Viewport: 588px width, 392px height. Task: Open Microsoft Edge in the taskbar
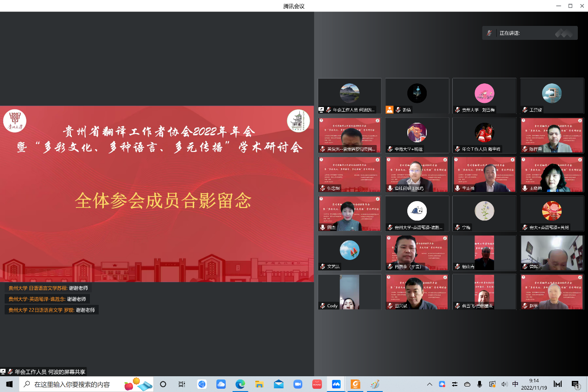pos(240,384)
